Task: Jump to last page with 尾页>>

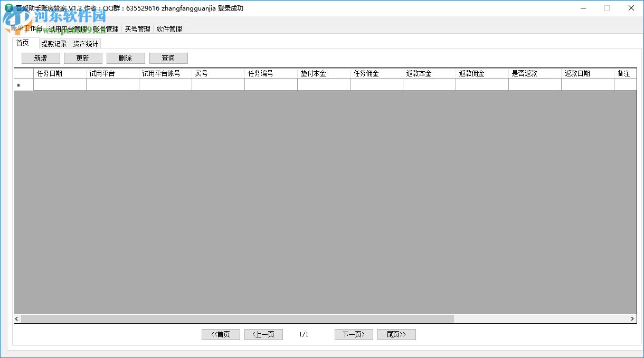Action: pos(396,334)
